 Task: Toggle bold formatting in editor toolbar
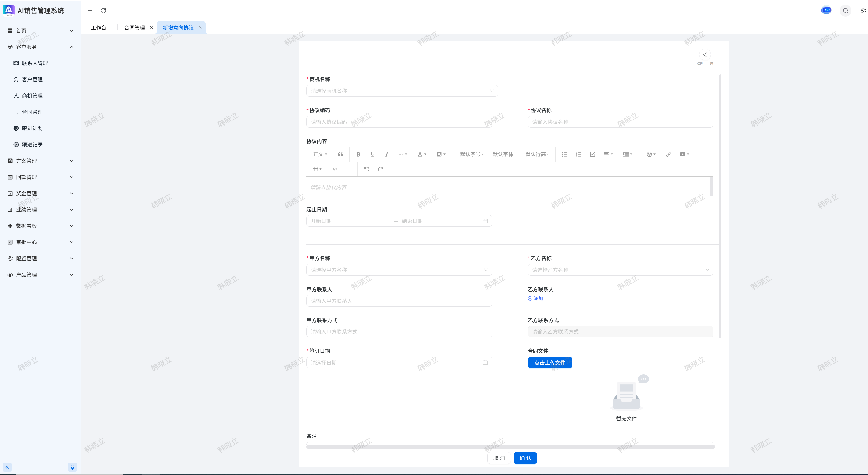pyautogui.click(x=358, y=154)
